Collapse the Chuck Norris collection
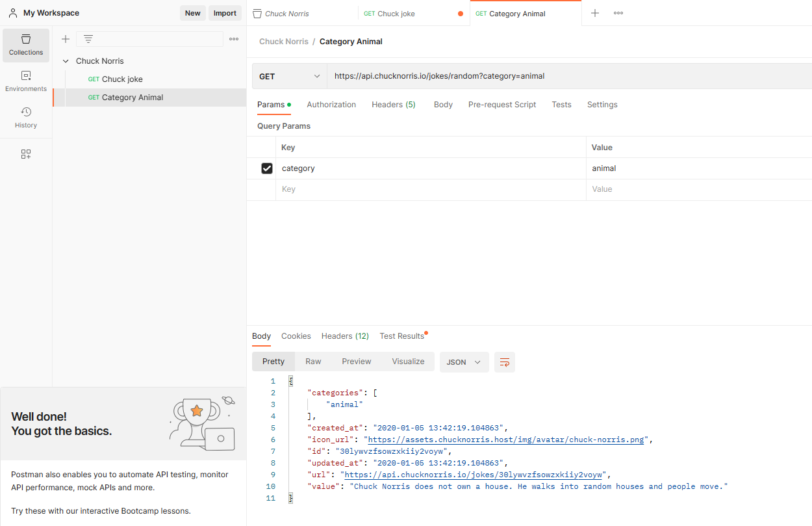 coord(66,61)
